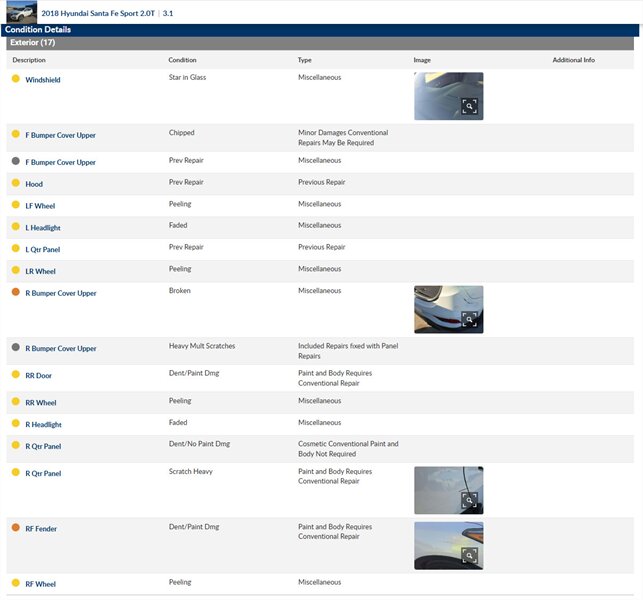Click the RR Door description link
The height and width of the screenshot is (600, 643).
(39, 376)
